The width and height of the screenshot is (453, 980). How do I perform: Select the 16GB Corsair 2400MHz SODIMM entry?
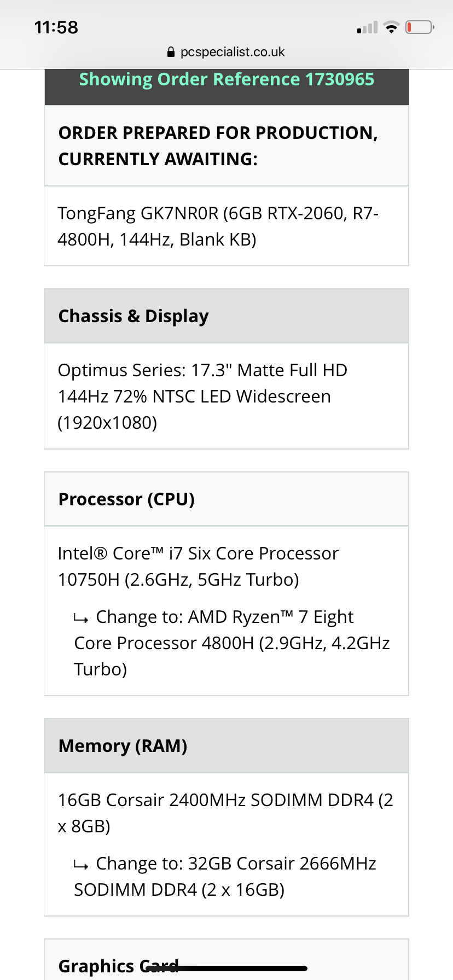(225, 813)
